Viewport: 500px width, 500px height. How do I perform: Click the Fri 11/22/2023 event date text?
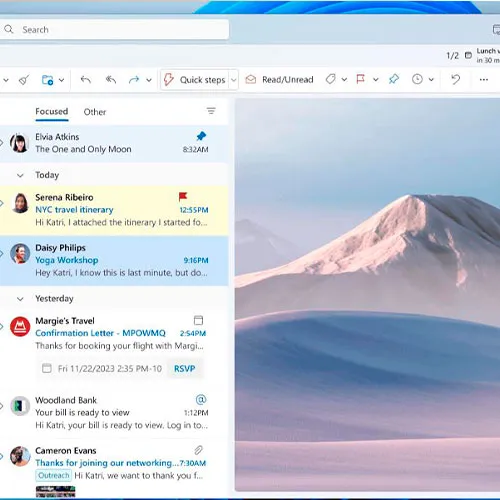click(110, 369)
